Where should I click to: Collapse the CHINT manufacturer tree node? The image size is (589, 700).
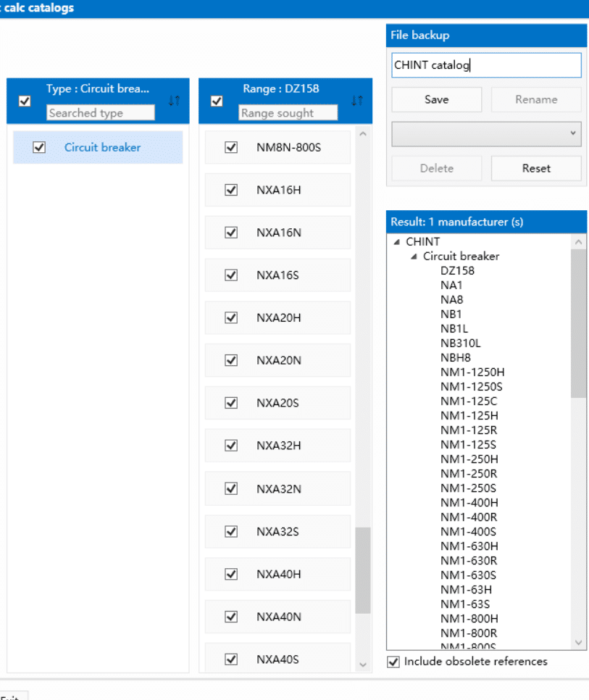click(x=397, y=242)
